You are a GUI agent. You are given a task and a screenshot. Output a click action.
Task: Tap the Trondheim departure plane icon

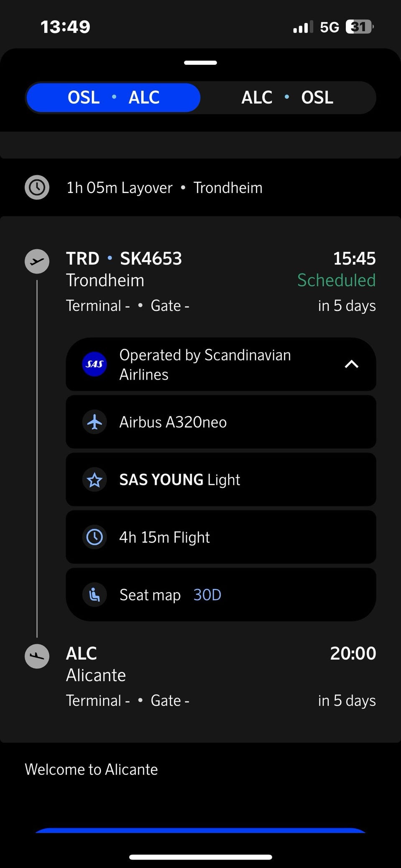click(37, 261)
